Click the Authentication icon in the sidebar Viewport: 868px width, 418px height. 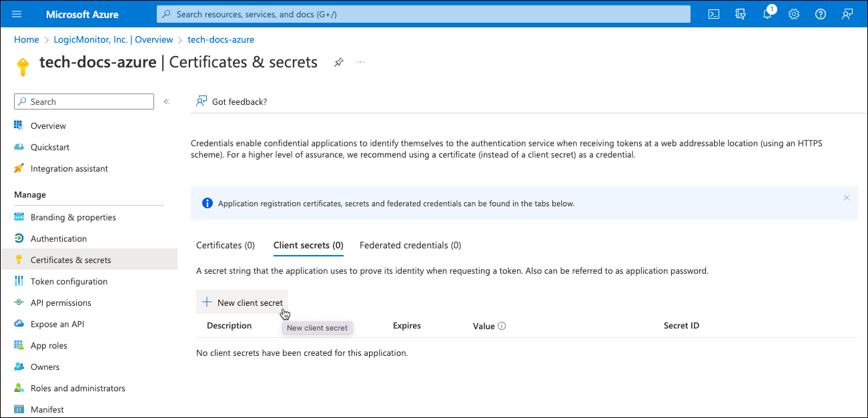[x=19, y=238]
